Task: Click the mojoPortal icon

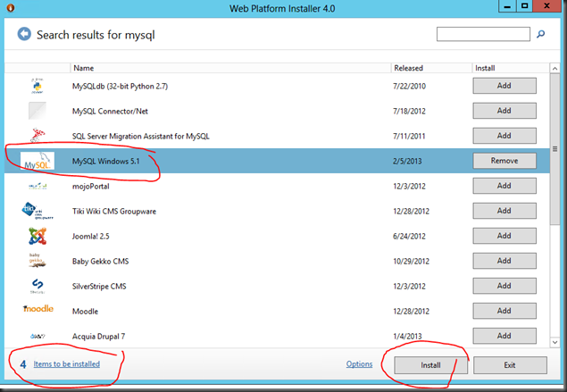Action: [38, 187]
